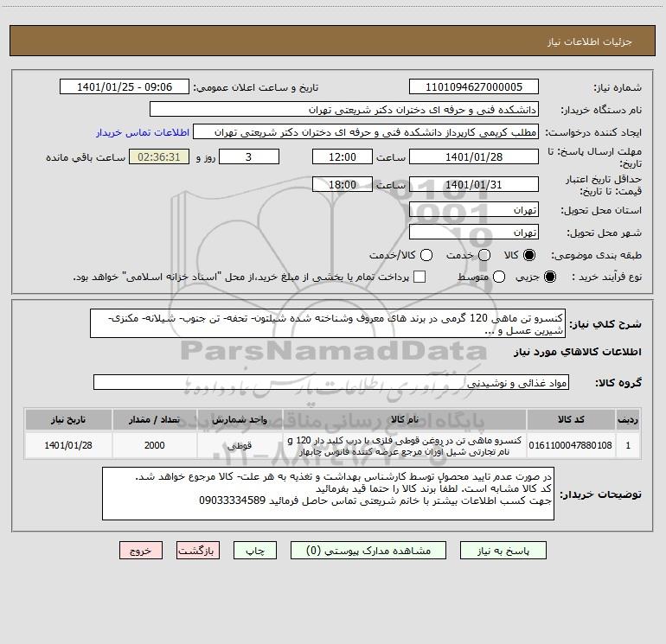This screenshot has height=644, width=666.
Task: Click the unit cell قوطی
Action: point(240,445)
